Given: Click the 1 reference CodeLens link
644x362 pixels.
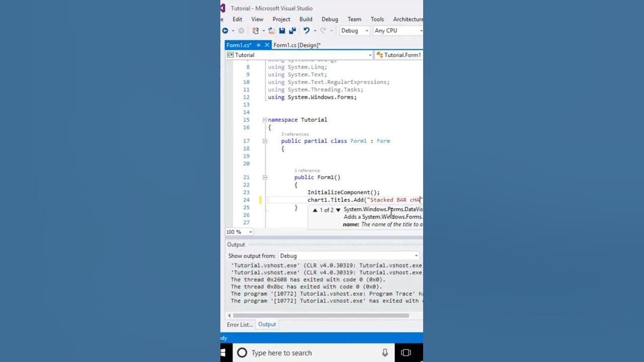Looking at the screenshot, I should 307,170.
